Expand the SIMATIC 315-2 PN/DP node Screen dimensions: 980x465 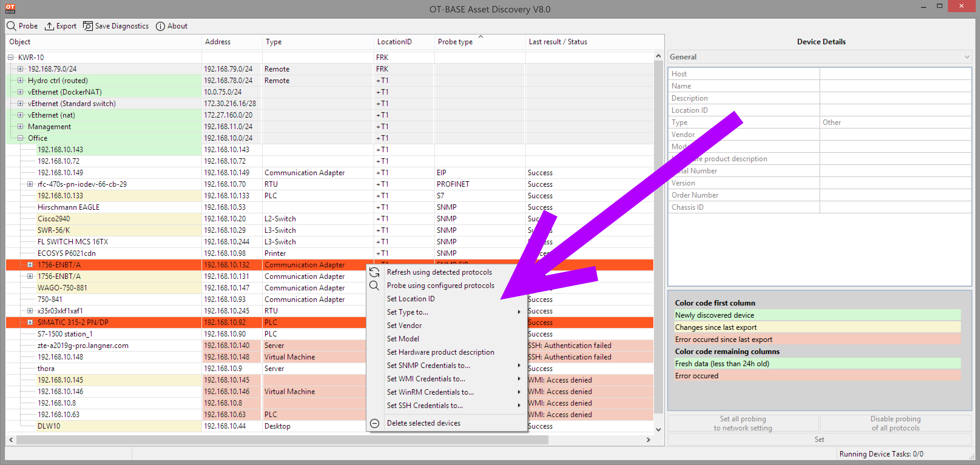[30, 323]
